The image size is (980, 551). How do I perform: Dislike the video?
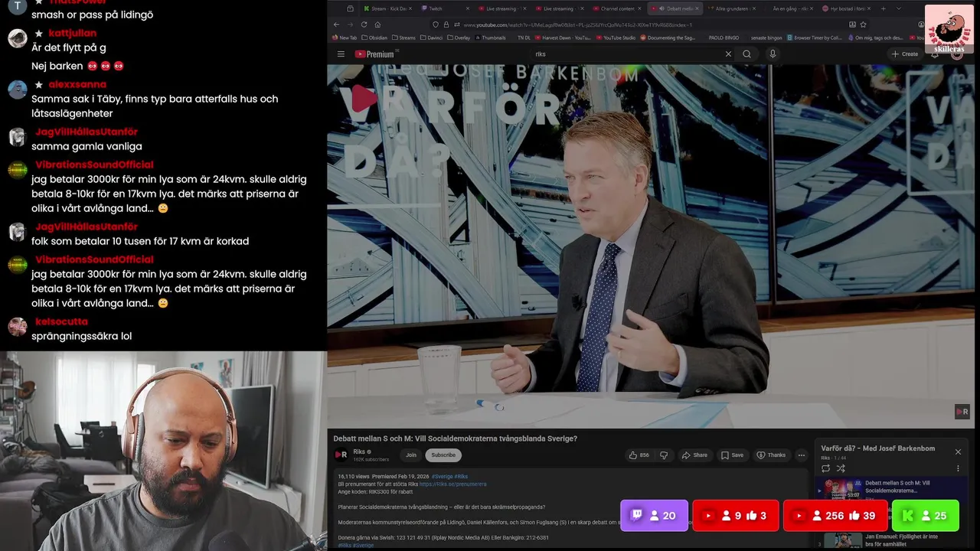pos(664,455)
